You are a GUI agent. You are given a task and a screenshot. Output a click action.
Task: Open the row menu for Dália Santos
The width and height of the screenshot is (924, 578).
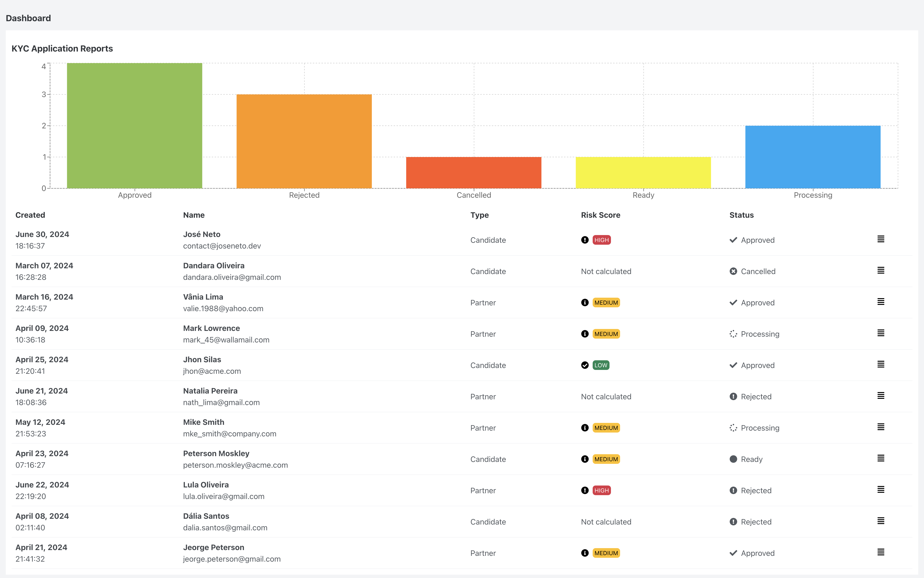[880, 521]
